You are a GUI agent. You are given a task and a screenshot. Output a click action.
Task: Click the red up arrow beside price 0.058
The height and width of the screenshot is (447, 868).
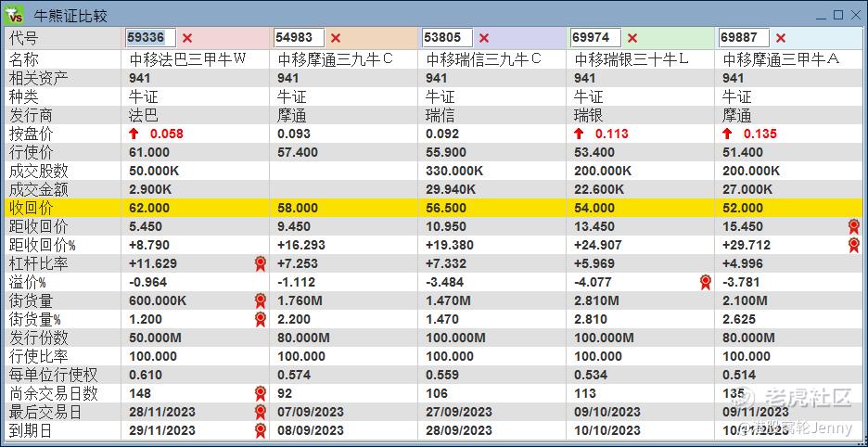(134, 134)
